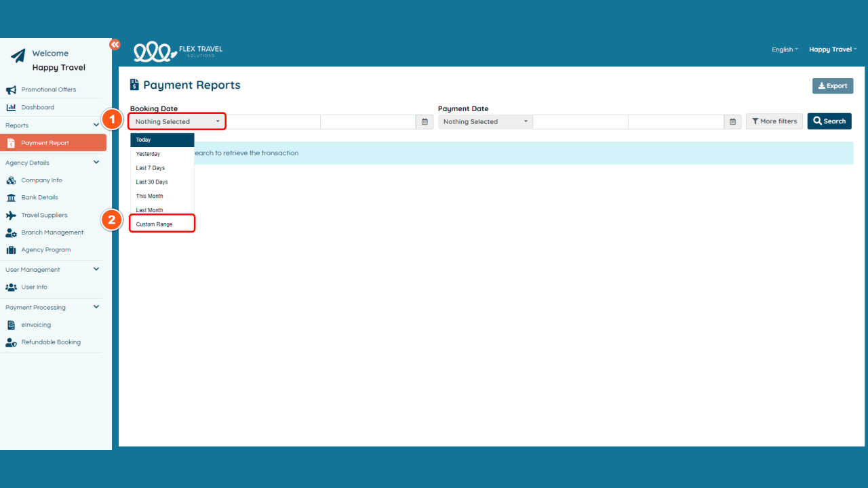Open Booking Date calendar picker icon

425,122
